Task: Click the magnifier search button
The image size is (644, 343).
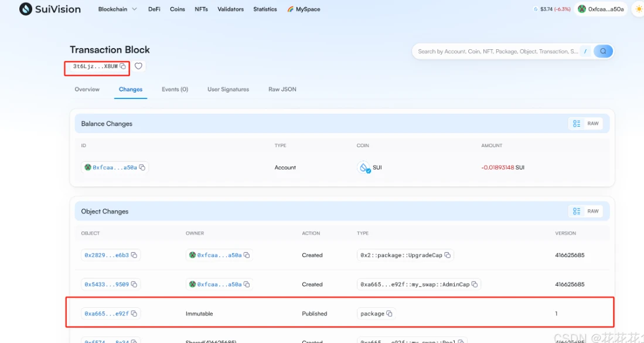Action: (603, 52)
